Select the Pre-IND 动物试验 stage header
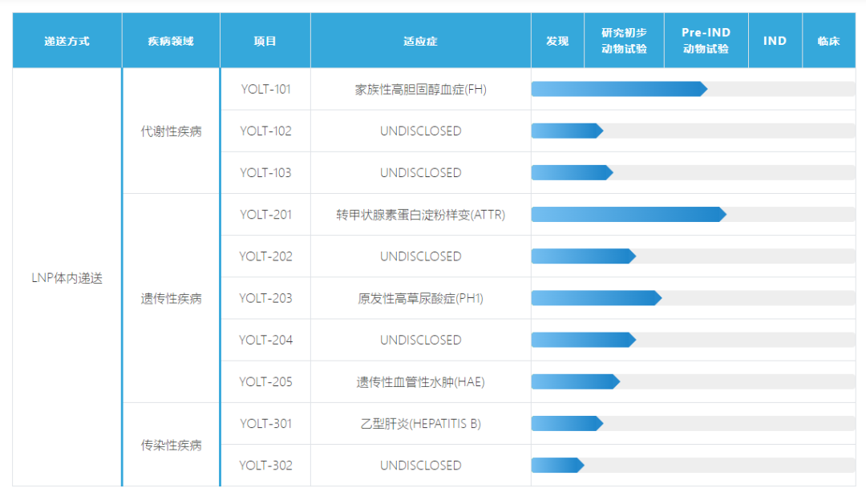This screenshot has width=866, height=504. [706, 41]
